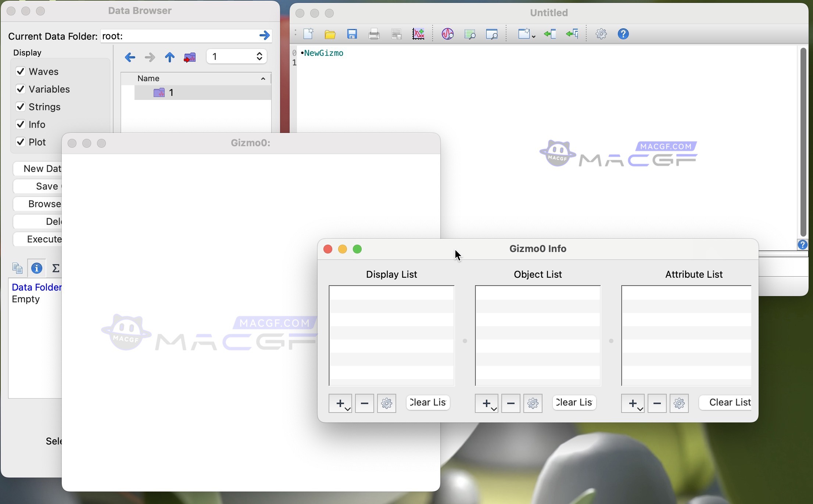Screen dimensions: 813x504
Task: Go back using the Data Browser back arrow
Action: 129,57
